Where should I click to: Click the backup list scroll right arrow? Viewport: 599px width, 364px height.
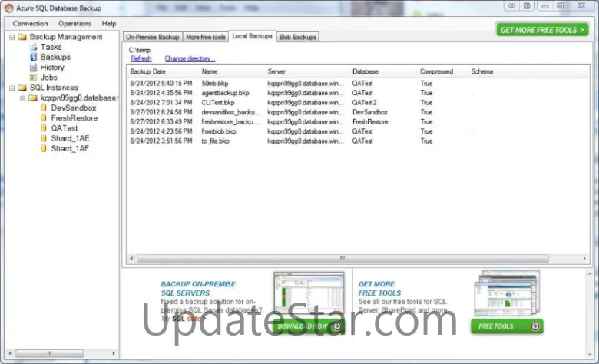tap(584, 259)
